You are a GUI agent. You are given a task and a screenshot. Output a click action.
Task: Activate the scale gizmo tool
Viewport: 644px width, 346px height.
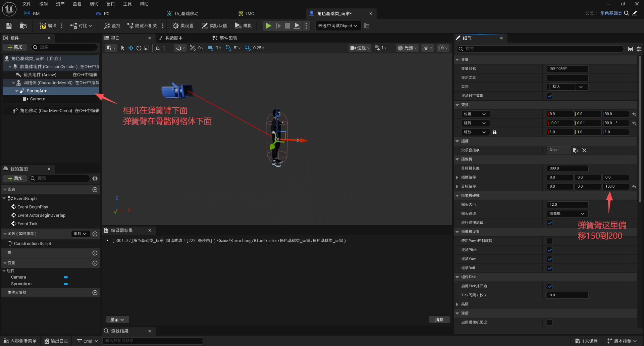tap(147, 48)
